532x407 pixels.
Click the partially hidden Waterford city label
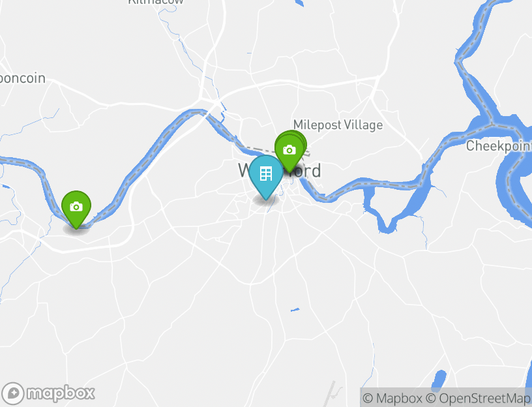coord(309,171)
